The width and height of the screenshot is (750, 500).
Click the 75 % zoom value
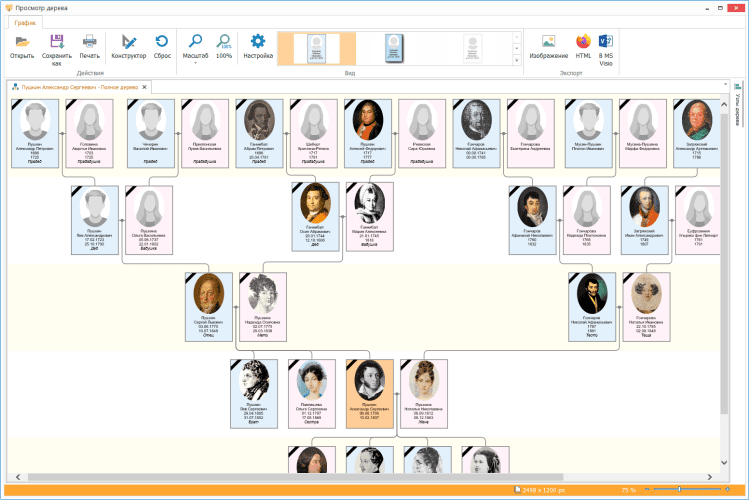coord(629,490)
